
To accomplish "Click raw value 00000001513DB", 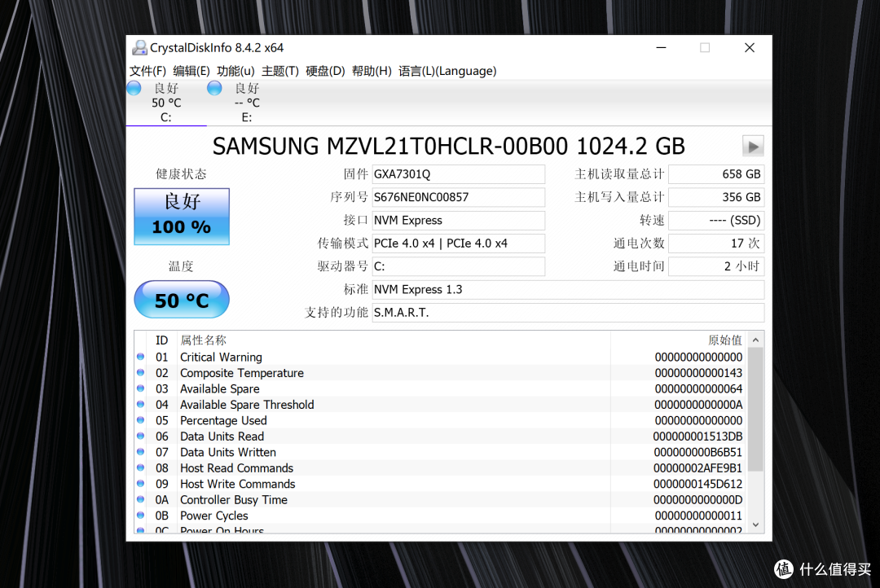I will pos(697,437).
